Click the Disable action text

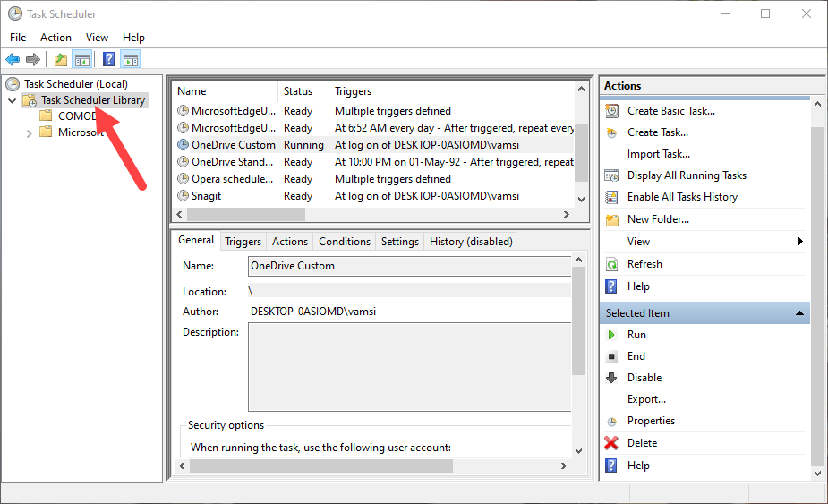tap(644, 378)
